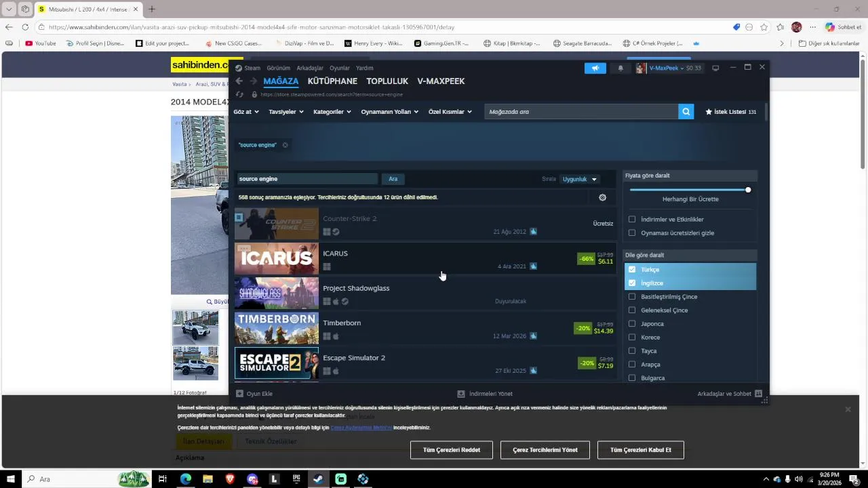Open the Arkadaşlar menu
The image size is (868, 488).
(310, 68)
